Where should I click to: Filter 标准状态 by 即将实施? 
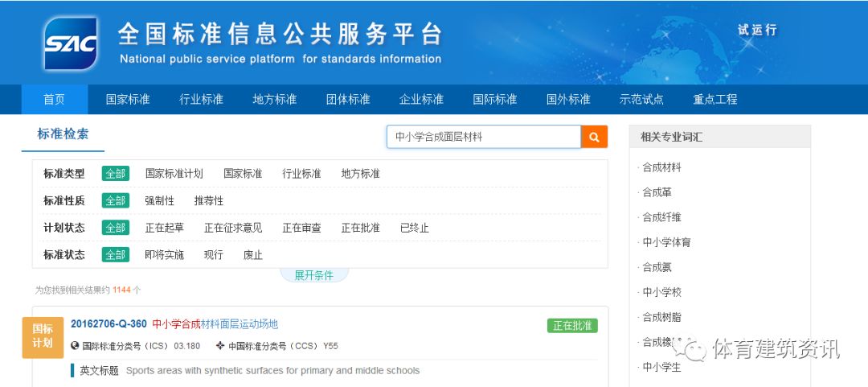[x=165, y=255]
